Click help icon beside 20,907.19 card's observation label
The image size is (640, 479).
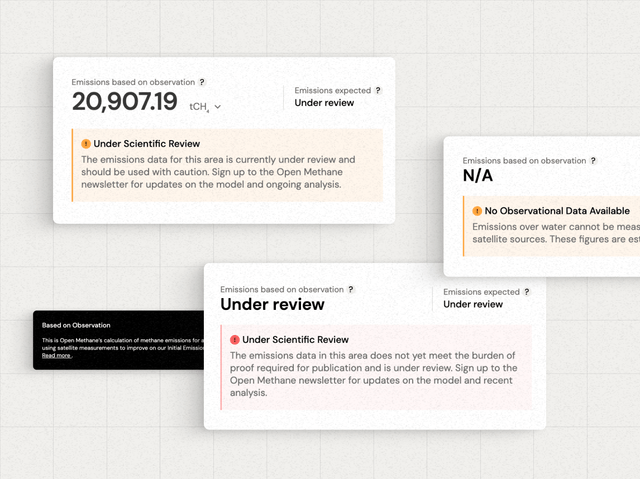(x=202, y=82)
